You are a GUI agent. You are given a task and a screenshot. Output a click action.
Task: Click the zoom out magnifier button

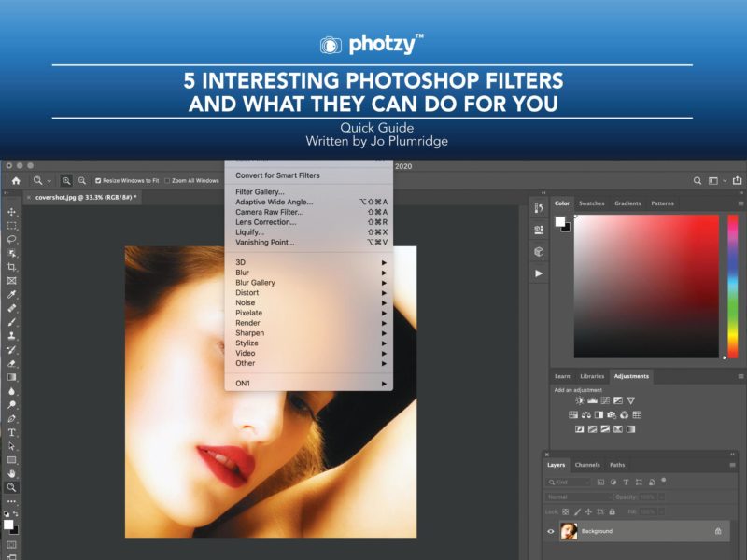click(x=82, y=180)
